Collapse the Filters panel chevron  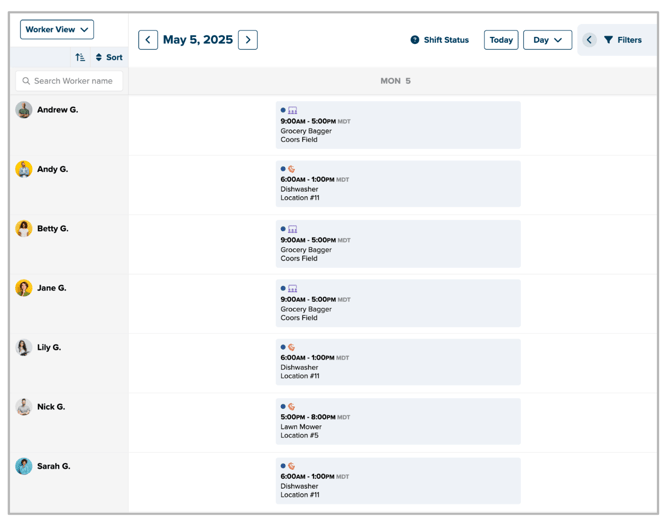(589, 40)
